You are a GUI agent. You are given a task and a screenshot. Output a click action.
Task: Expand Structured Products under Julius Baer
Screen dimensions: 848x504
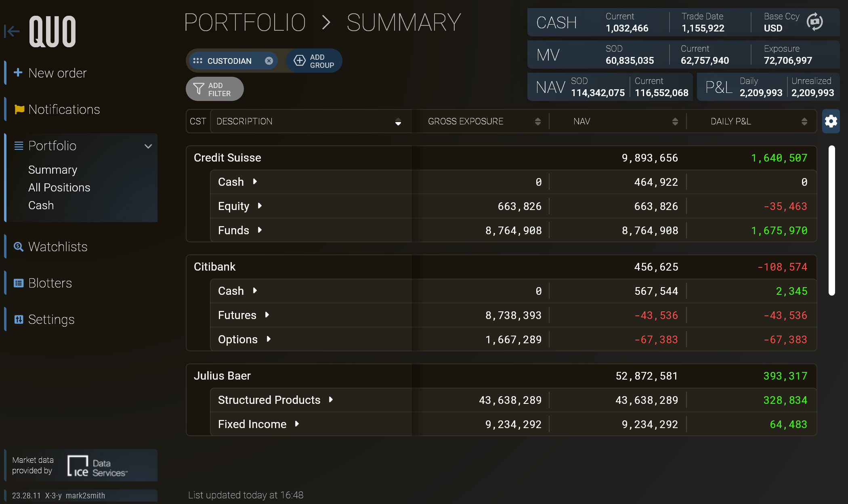tap(331, 400)
